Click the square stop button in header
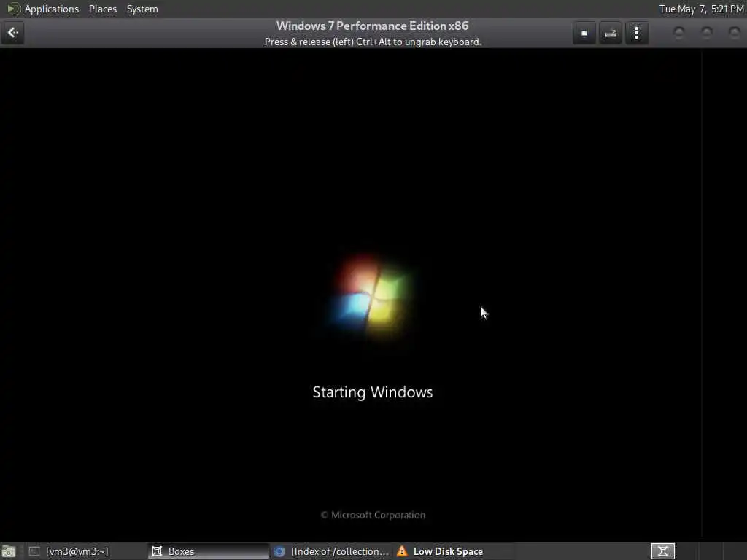 584,33
